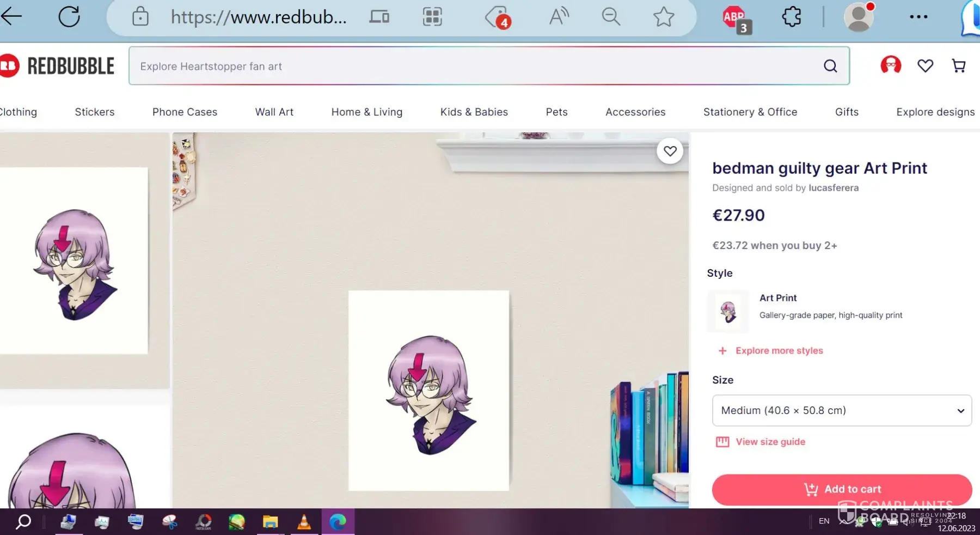Switch to Microsoft Edge on taskbar
The height and width of the screenshot is (535, 980).
point(338,522)
